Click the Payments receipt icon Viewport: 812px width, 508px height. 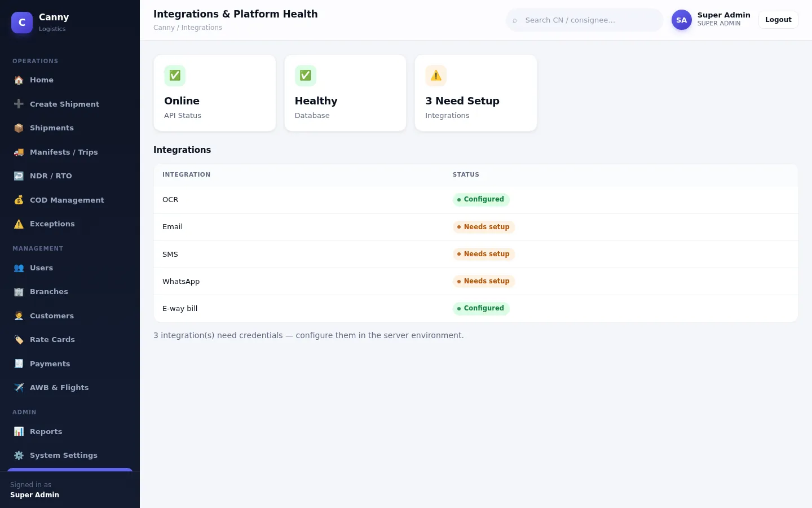click(19, 364)
